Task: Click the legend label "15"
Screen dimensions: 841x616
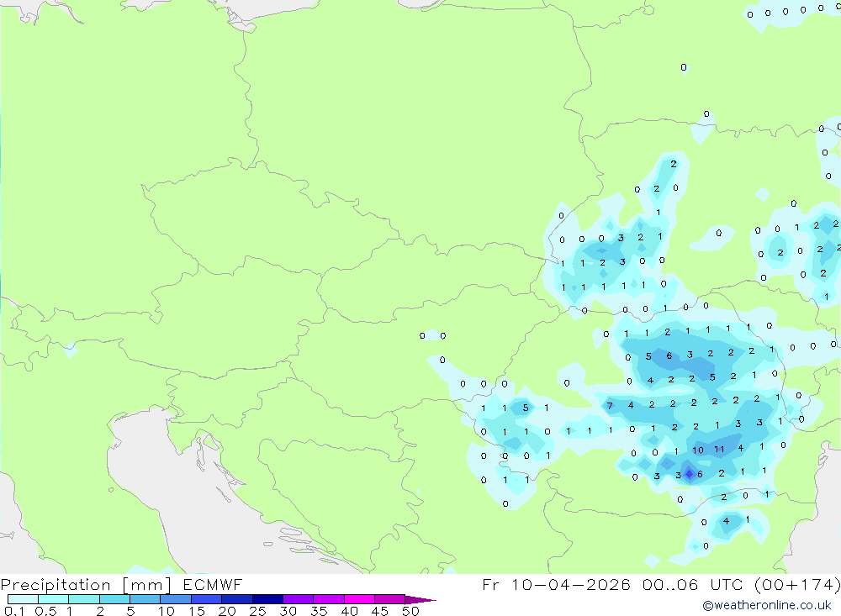Action: (197, 611)
